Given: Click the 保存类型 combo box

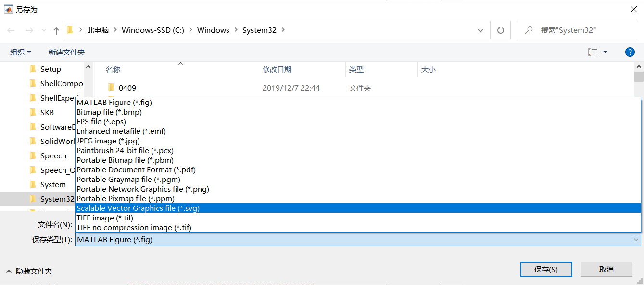Looking at the screenshot, I should (358, 239).
